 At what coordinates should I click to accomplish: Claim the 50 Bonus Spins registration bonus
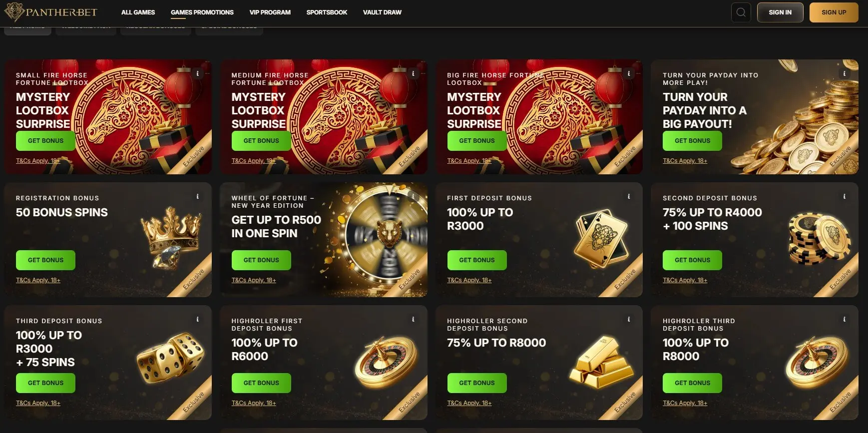point(45,260)
